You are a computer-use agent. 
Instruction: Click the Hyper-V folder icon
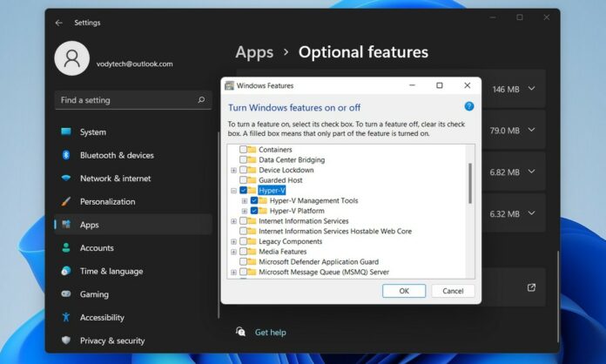point(252,191)
